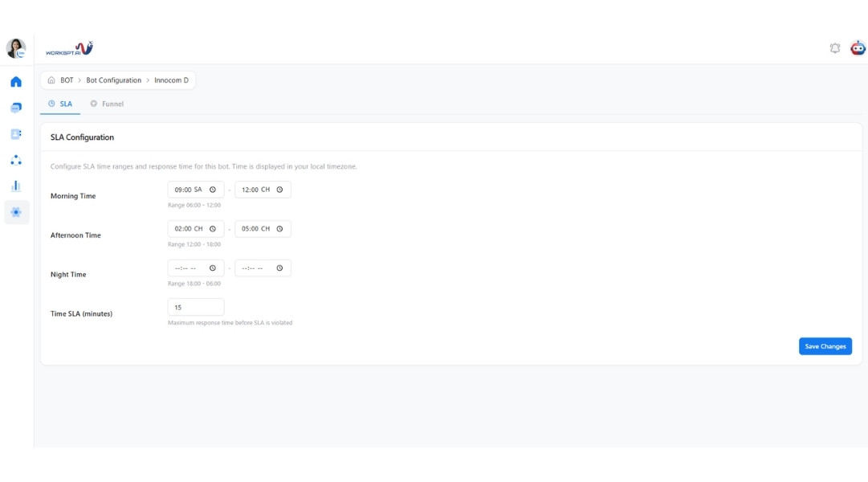Image resolution: width=868 pixels, height=482 pixels.
Task: Click the bot avatar in the top bar
Action: point(858,47)
